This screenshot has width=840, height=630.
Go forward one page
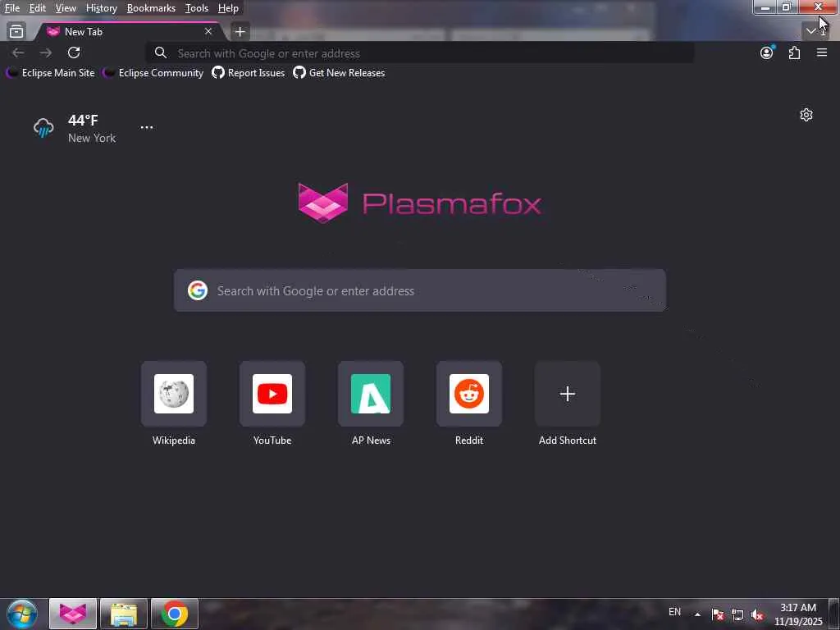(x=46, y=52)
